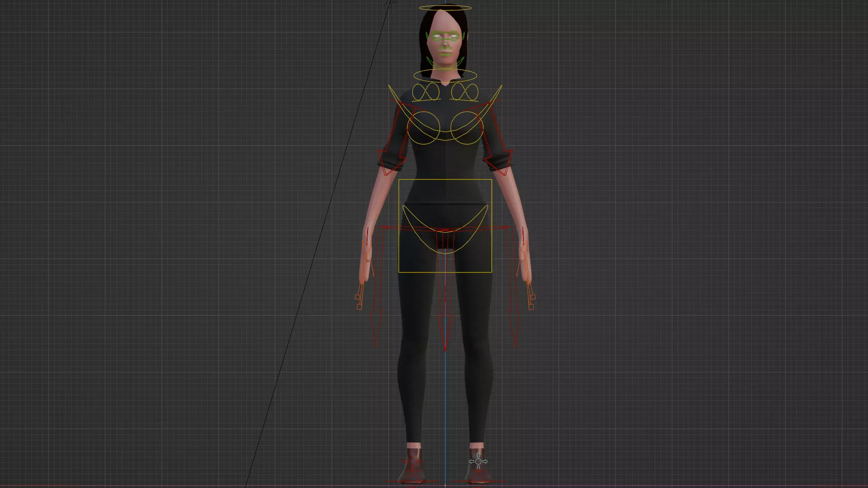Select the yellow halo head control above hair
The image size is (868, 488).
445,8
